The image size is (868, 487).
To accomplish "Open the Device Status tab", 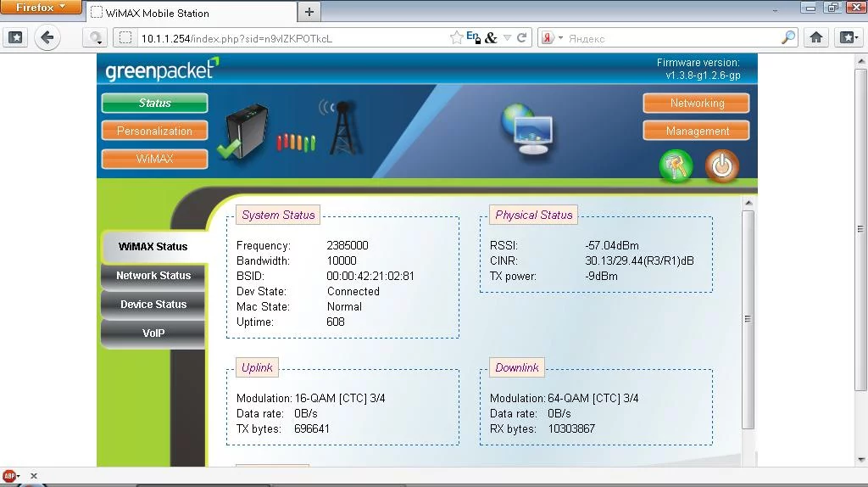I will click(153, 305).
